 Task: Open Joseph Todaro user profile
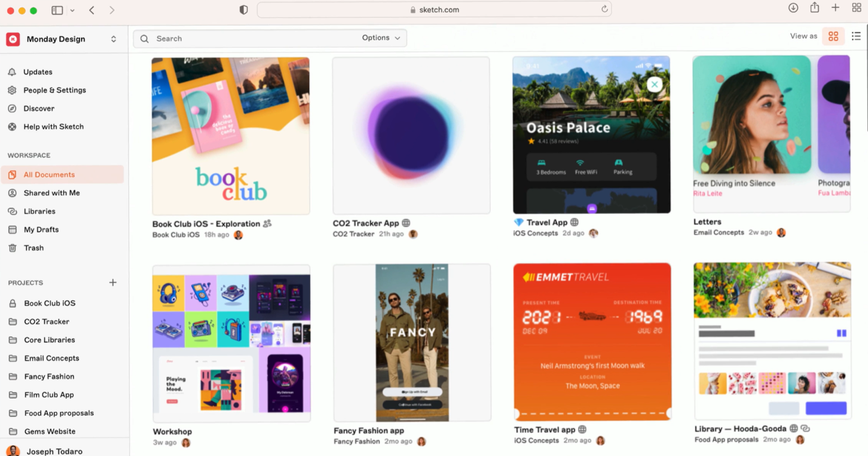45,451
